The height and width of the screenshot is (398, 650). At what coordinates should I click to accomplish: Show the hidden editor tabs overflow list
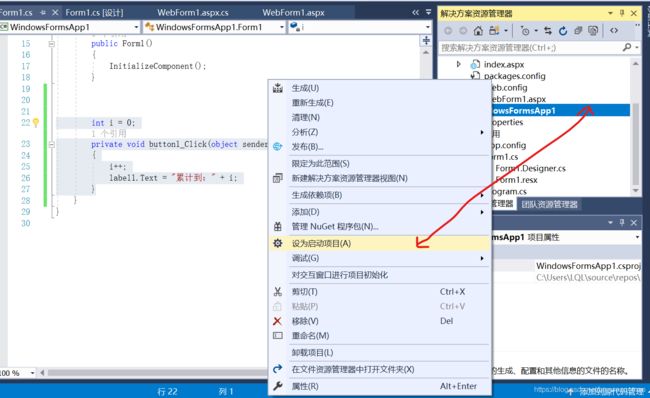coord(429,12)
